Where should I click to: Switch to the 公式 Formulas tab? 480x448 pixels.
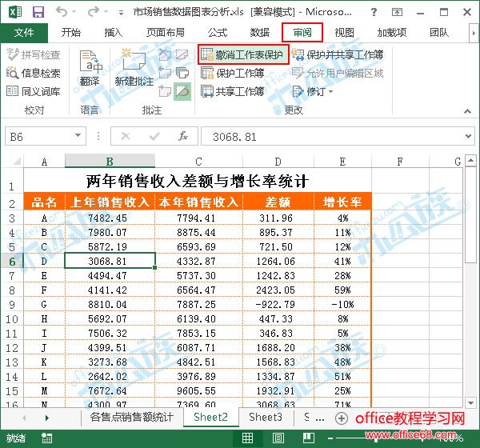pyautogui.click(x=218, y=33)
